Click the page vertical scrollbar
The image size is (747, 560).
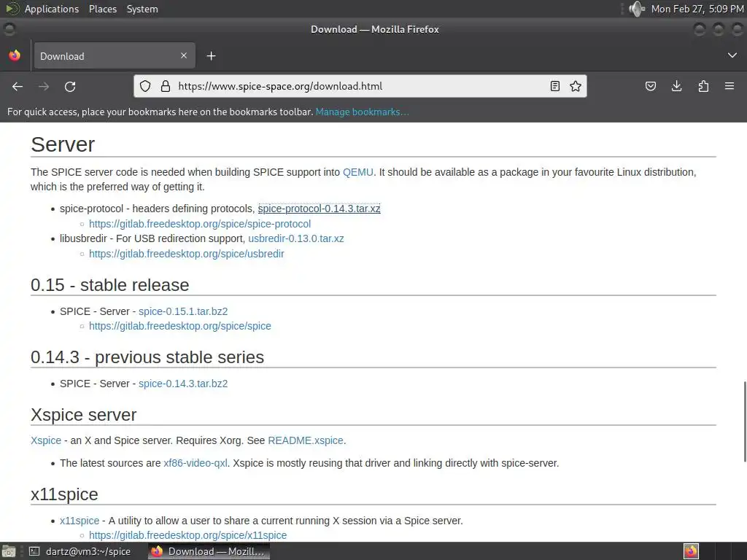point(744,421)
